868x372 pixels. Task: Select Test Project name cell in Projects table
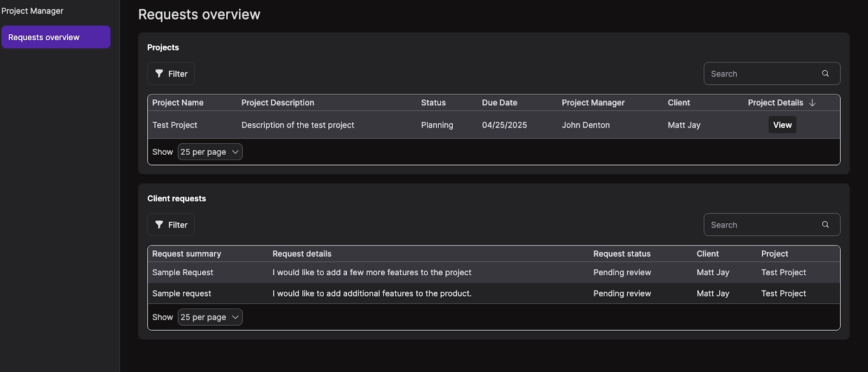click(175, 125)
